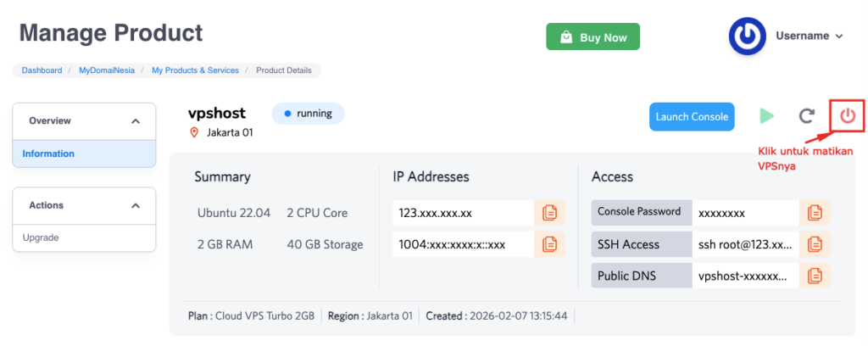Click the vpshost server name
The height and width of the screenshot is (346, 868).
216,113
